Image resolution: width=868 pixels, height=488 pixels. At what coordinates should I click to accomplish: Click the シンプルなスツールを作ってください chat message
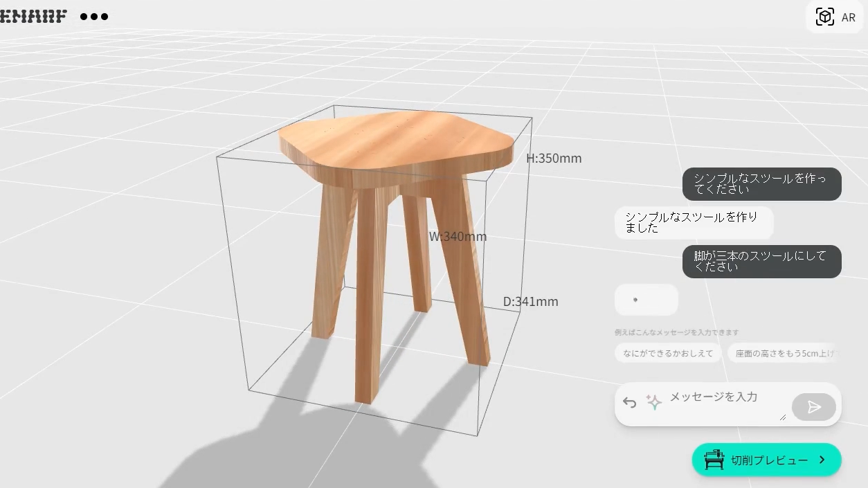click(761, 184)
